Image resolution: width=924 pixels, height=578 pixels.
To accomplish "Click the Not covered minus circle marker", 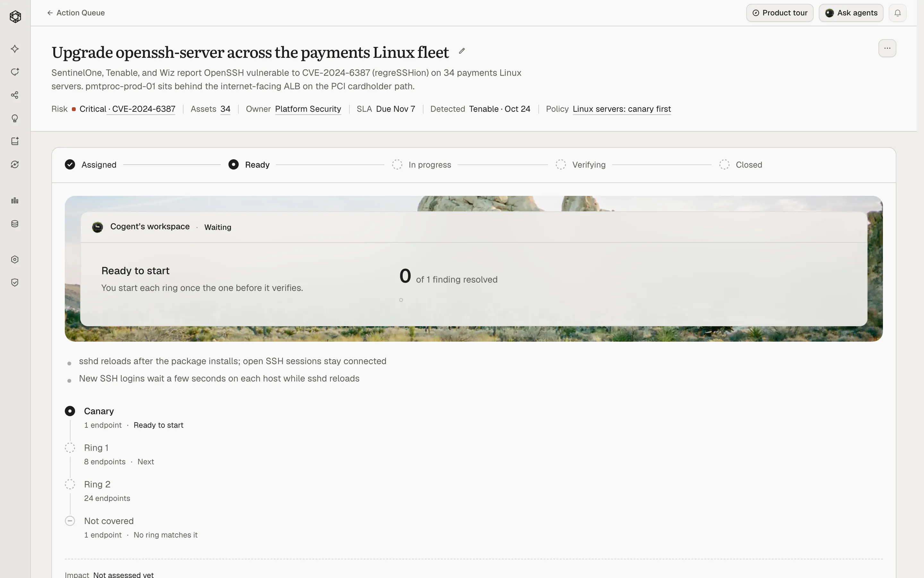I will click(x=70, y=521).
